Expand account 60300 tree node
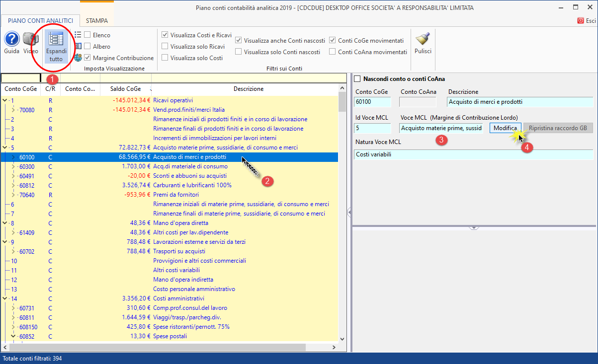598x364 pixels. coord(13,166)
